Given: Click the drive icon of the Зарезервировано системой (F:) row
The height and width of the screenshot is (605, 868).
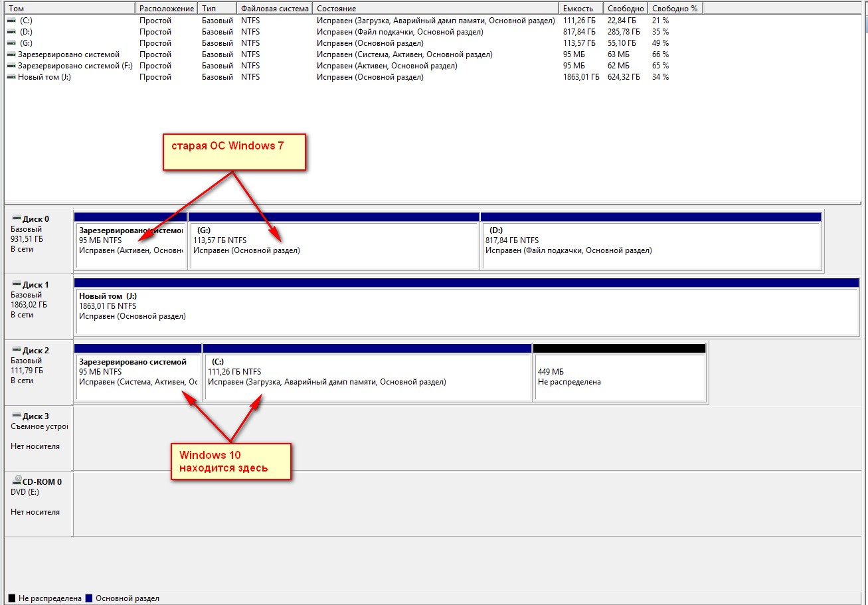Looking at the screenshot, I should coord(11,66).
